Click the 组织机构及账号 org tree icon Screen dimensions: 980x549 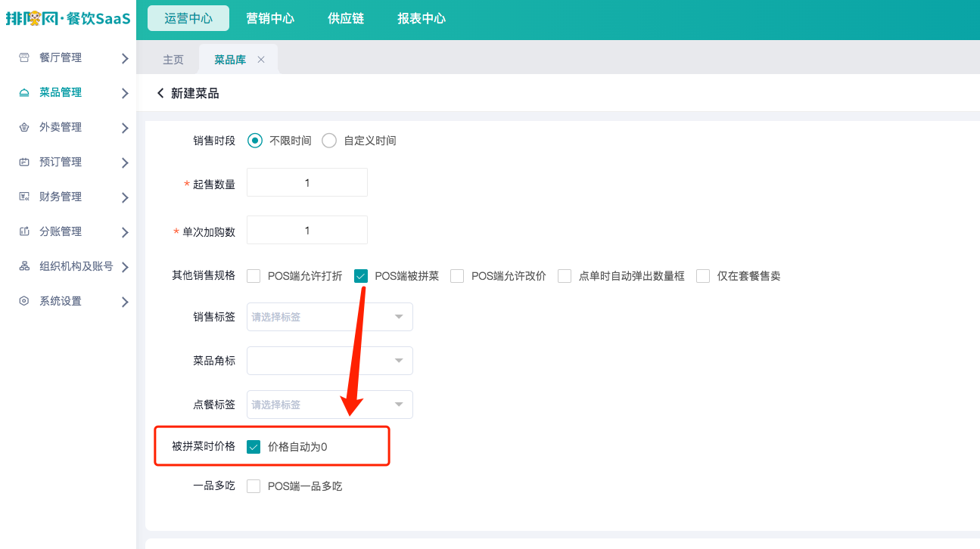[x=24, y=266]
